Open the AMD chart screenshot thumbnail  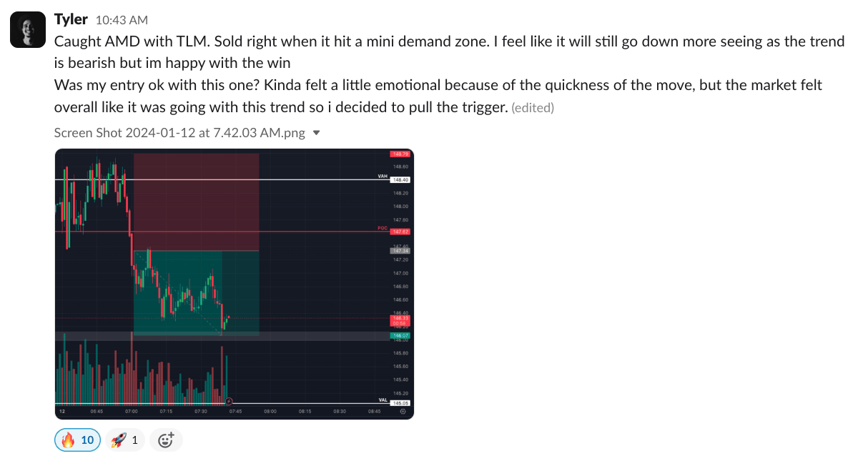coord(234,283)
